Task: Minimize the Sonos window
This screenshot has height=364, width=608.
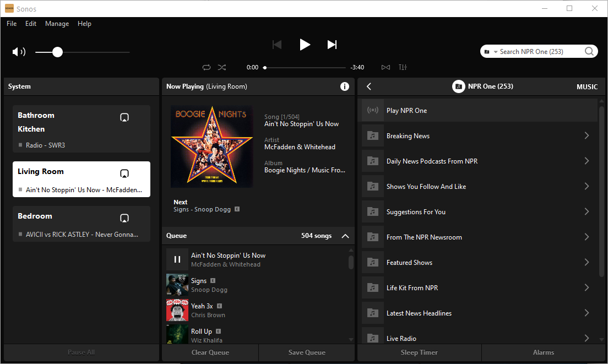Action: tap(545, 8)
